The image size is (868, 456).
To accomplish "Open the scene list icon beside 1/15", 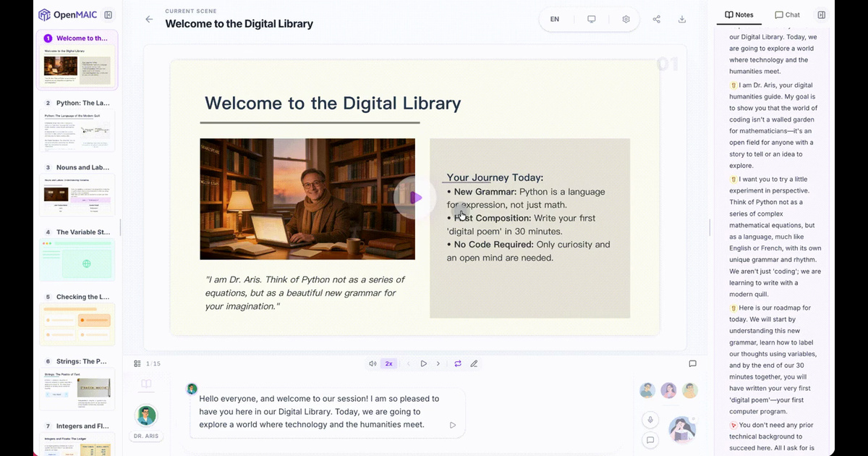I will [137, 363].
